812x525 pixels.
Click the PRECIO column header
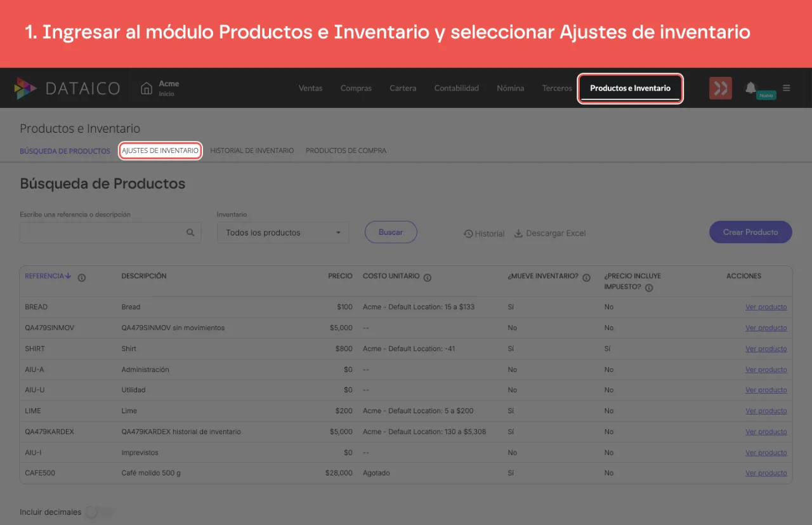tap(340, 276)
